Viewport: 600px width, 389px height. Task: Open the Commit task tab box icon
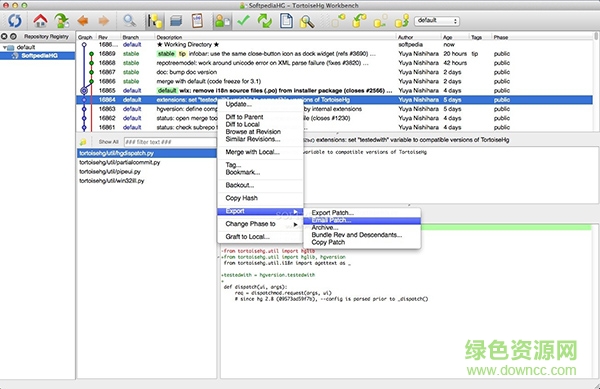click(176, 21)
